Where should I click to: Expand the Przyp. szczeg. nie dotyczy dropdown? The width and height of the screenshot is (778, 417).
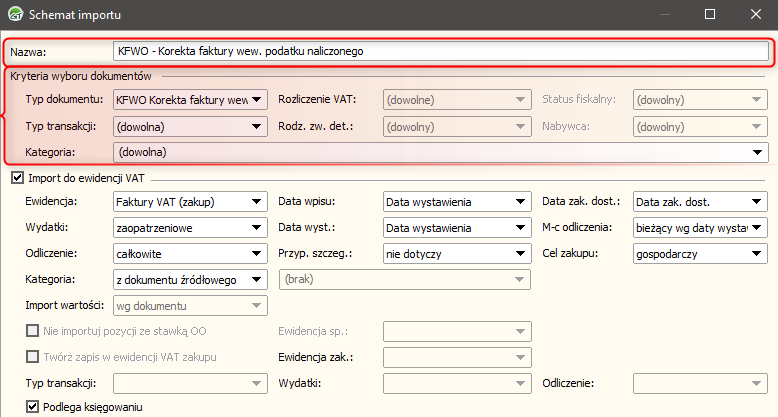[x=457, y=253]
